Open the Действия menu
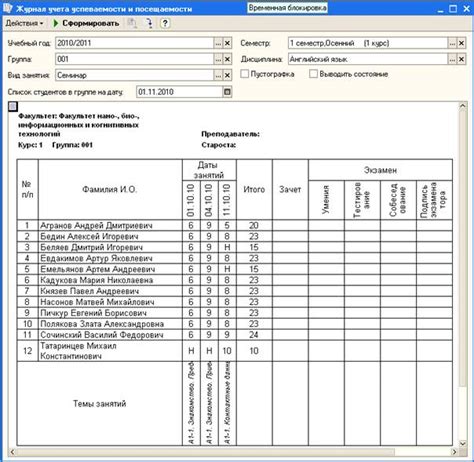 pyautogui.click(x=24, y=23)
